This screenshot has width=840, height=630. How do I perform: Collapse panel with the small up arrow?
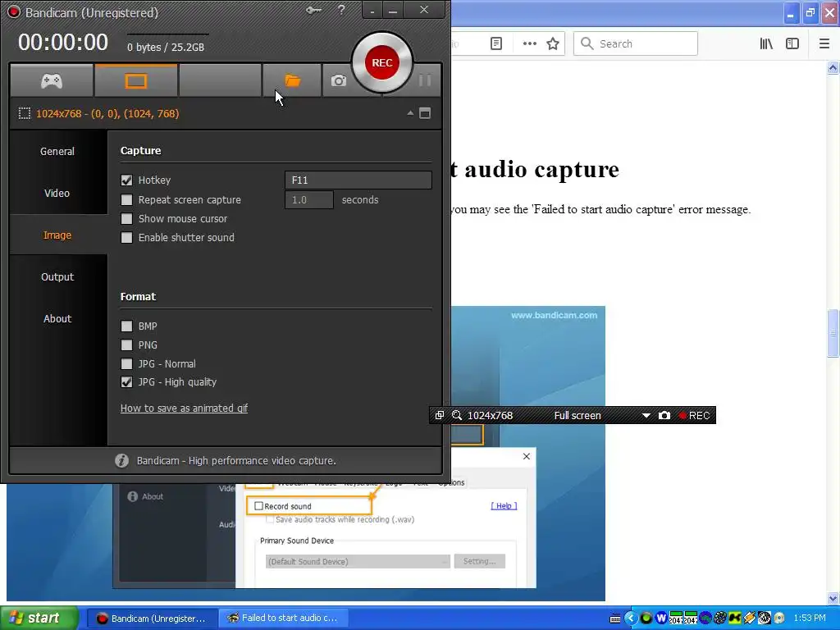pyautogui.click(x=410, y=113)
